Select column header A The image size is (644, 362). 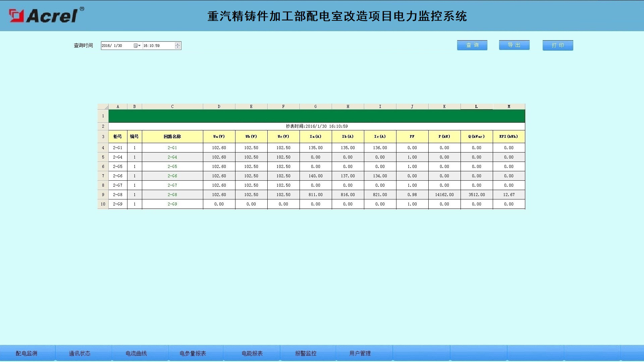point(118,107)
